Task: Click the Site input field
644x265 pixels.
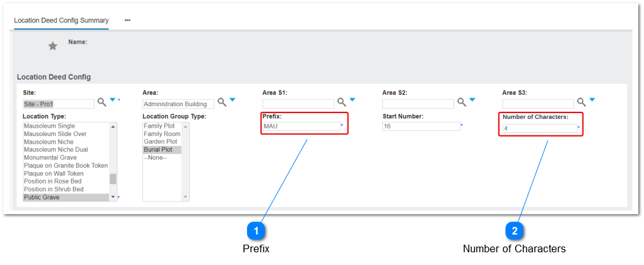Action: pos(58,104)
